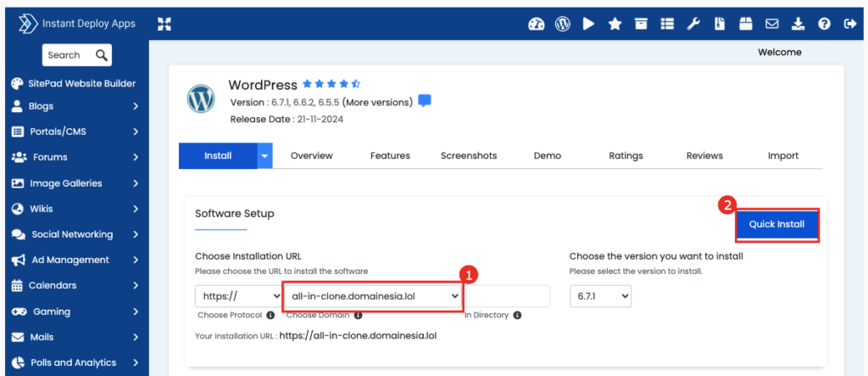Click the Image Galleries picture icon
Image resolution: width=868 pixels, height=376 pixels.
19,183
